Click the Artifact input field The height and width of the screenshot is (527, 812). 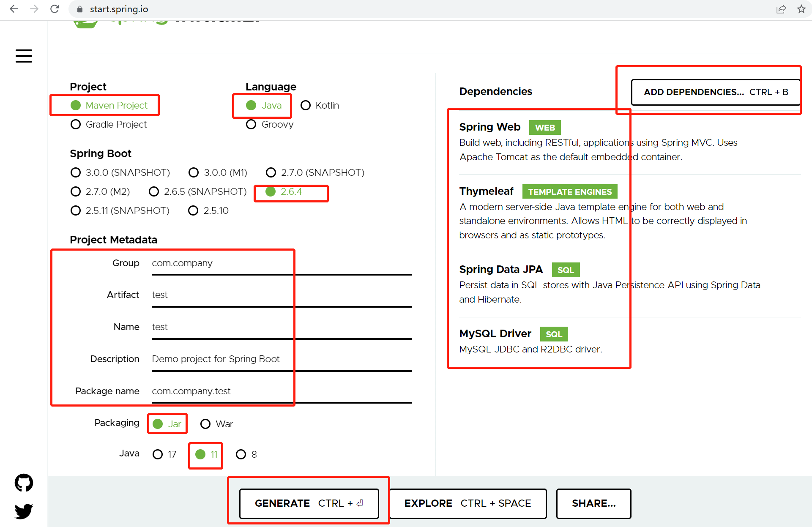(x=281, y=295)
